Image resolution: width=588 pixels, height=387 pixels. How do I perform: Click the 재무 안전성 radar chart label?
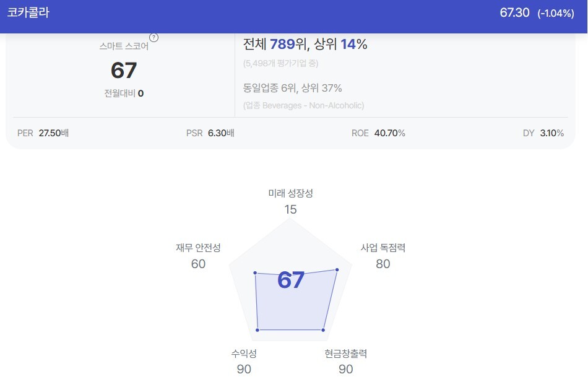199,248
